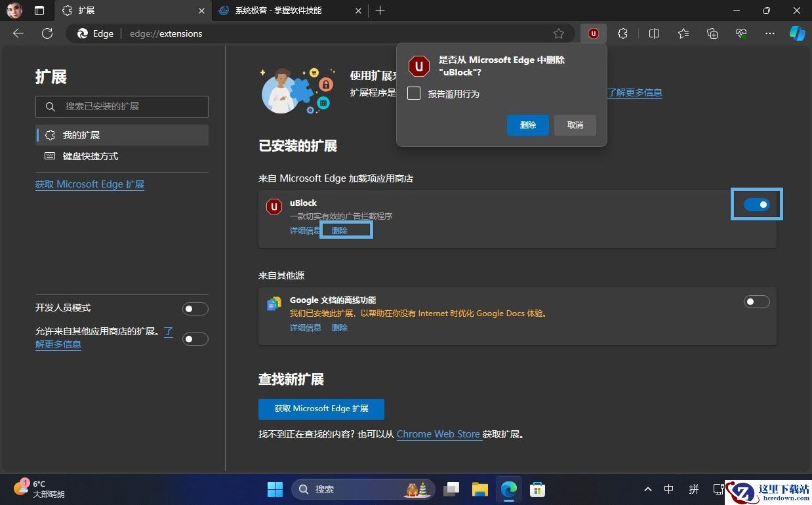Image resolution: width=812 pixels, height=505 pixels.
Task: Open the uBlock icon in the toolbar
Action: pyautogui.click(x=594, y=33)
